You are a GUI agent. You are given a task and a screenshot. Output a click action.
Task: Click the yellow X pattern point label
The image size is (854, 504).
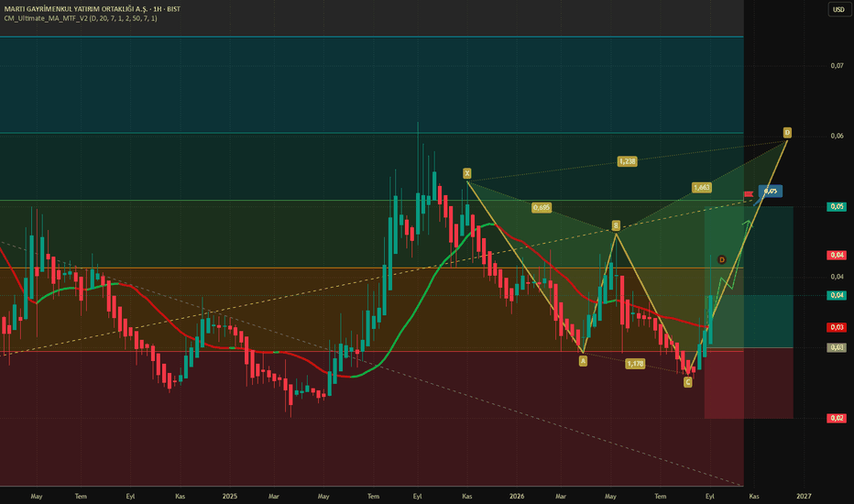466,173
